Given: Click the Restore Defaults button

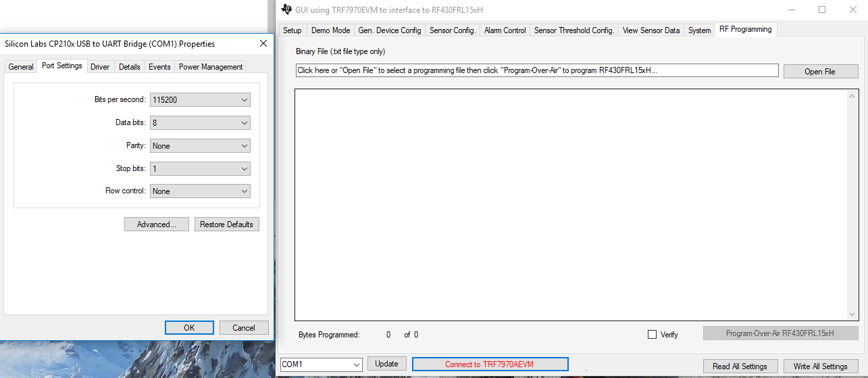Looking at the screenshot, I should click(226, 225).
